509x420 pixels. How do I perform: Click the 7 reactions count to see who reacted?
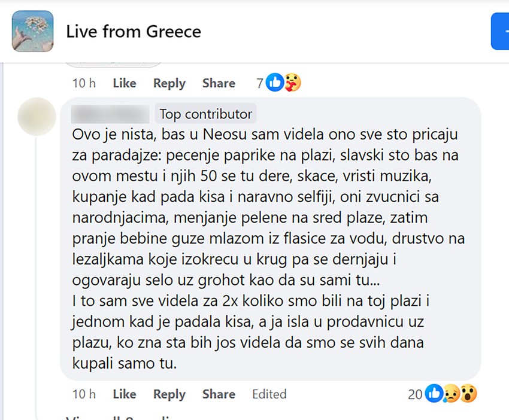pyautogui.click(x=261, y=83)
